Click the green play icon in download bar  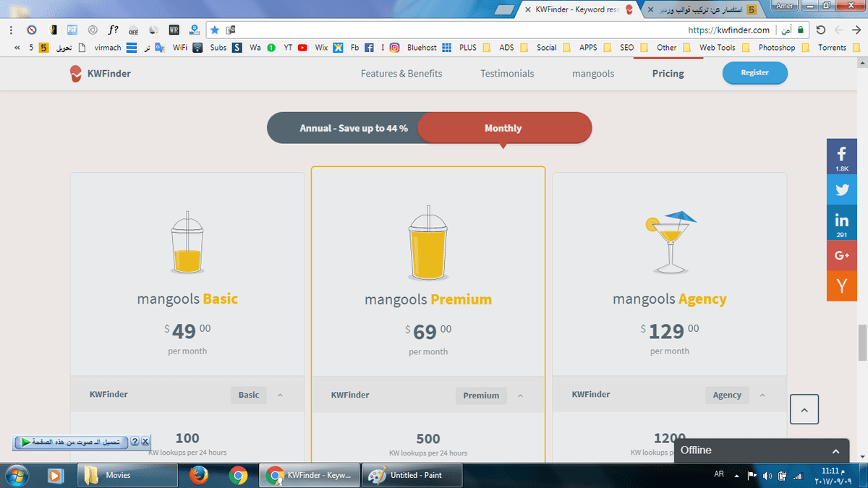[25, 442]
